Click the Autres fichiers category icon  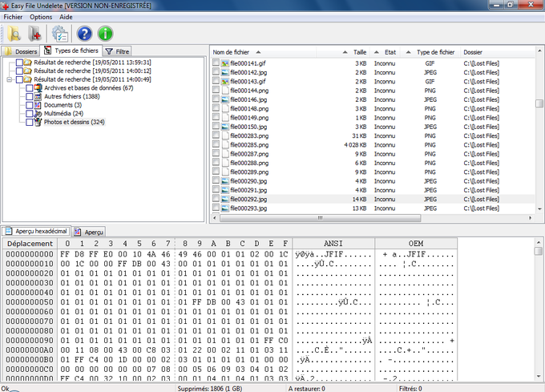(38, 97)
